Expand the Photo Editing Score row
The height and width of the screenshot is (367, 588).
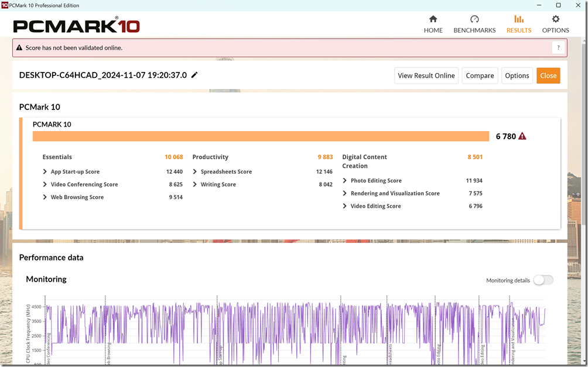345,181
